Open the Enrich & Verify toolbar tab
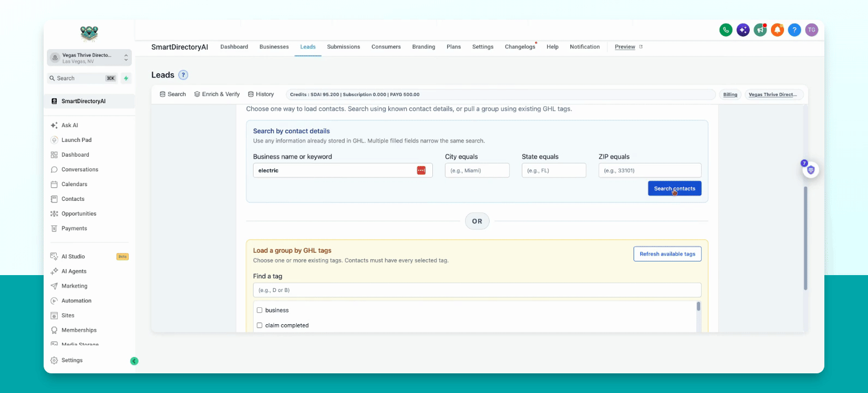The image size is (868, 393). (x=217, y=94)
